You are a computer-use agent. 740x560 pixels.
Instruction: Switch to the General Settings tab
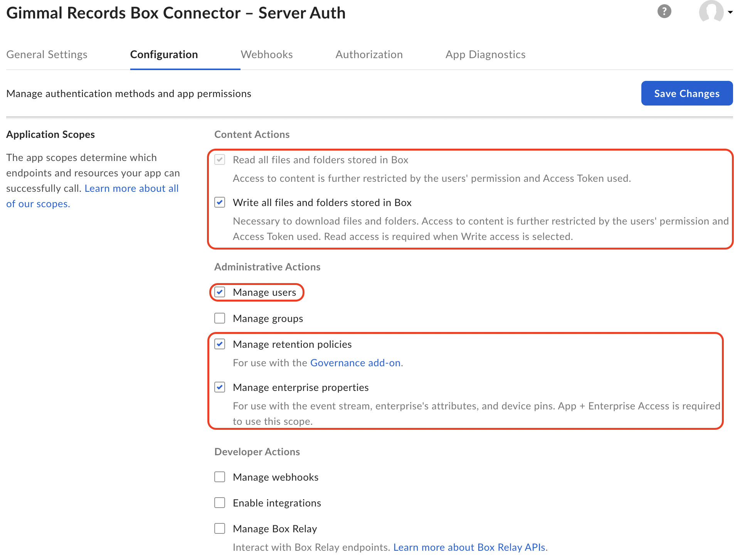pos(47,54)
